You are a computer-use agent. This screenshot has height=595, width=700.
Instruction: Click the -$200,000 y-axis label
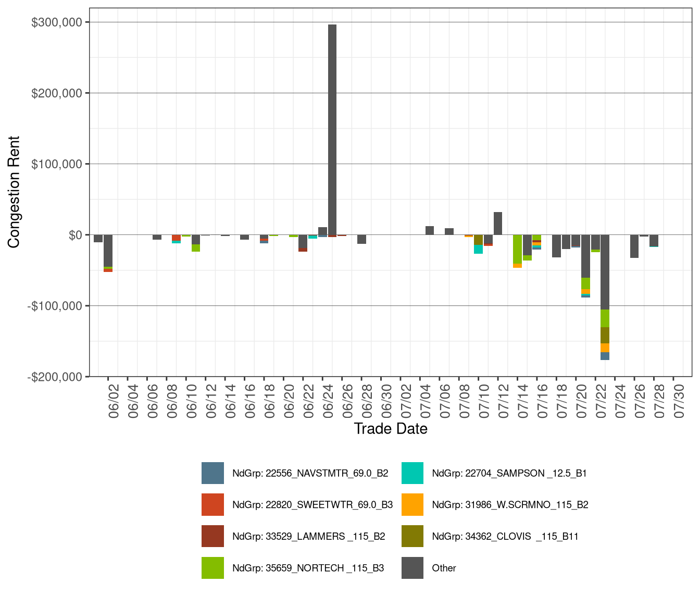click(55, 377)
